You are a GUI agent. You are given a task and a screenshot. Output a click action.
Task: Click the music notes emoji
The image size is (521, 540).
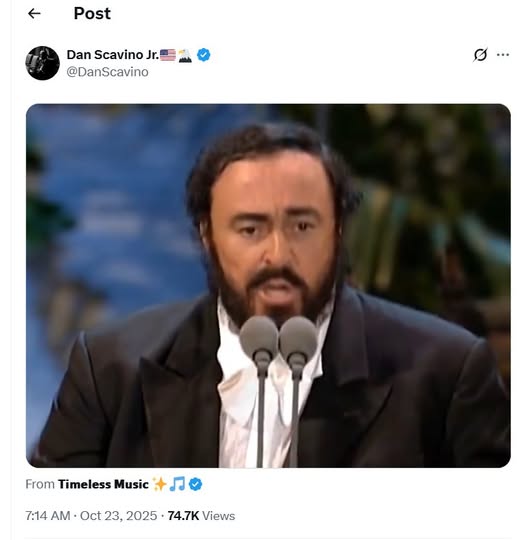tap(177, 484)
